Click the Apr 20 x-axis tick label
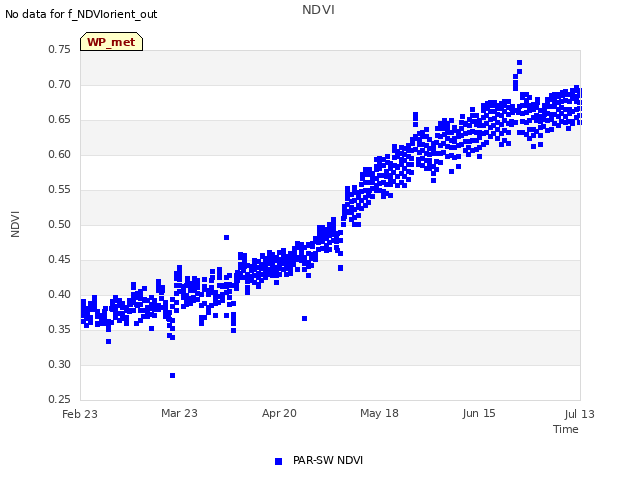 point(279,413)
